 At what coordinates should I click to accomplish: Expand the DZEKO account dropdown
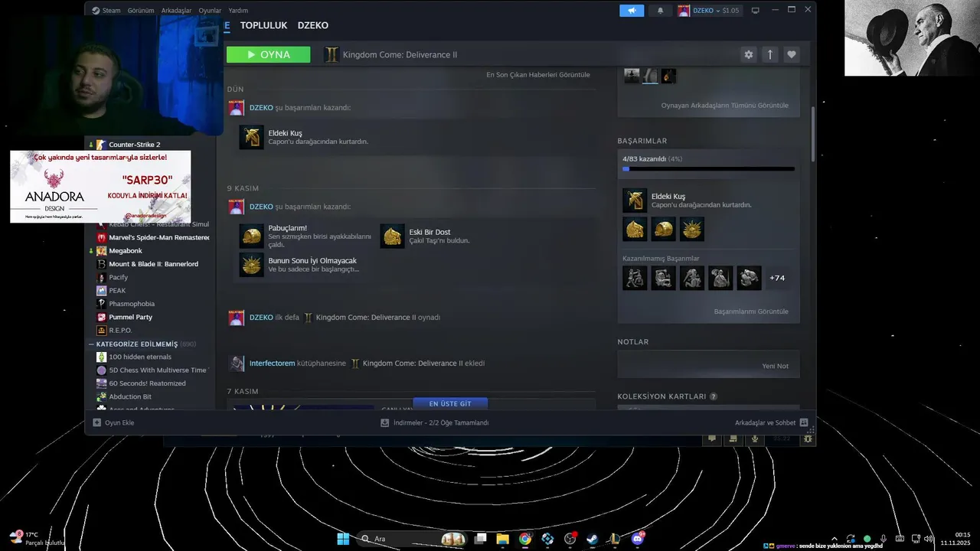point(708,10)
